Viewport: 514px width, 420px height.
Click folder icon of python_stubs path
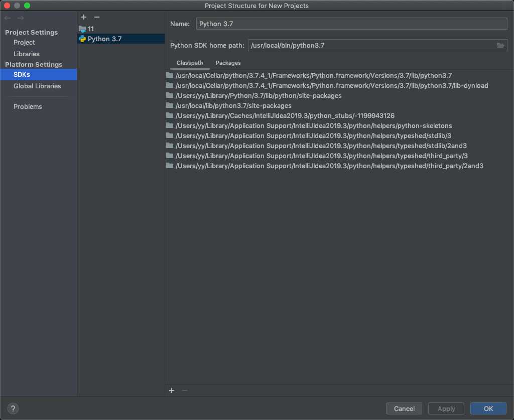point(170,115)
